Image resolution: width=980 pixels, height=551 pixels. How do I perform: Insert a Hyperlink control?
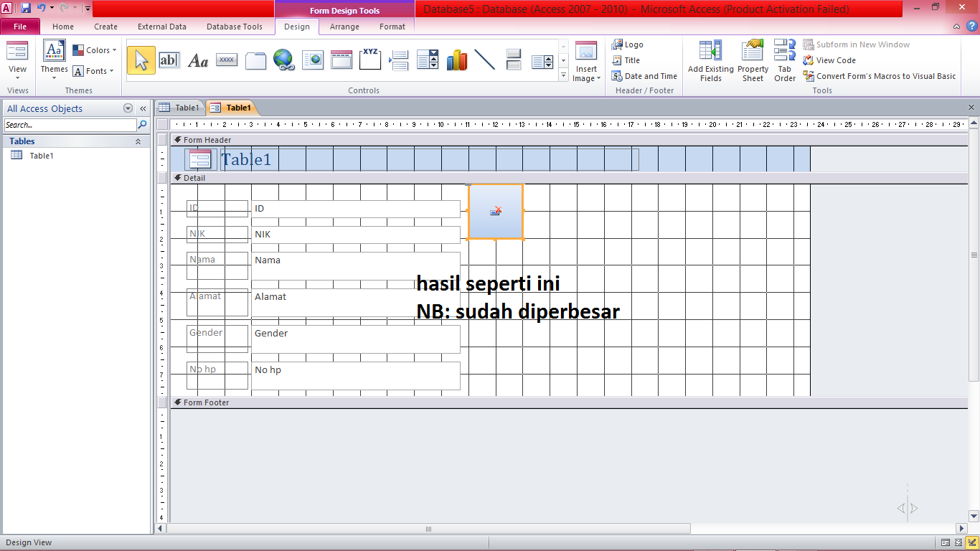(284, 60)
